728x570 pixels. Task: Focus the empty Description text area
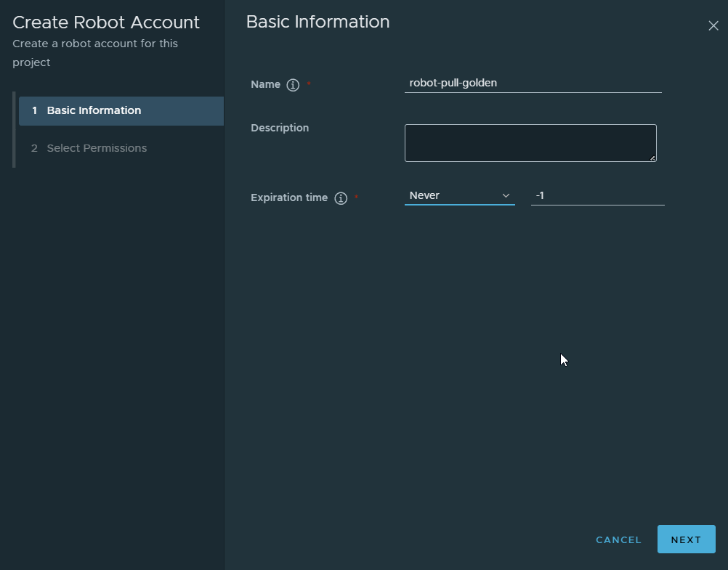tap(530, 142)
